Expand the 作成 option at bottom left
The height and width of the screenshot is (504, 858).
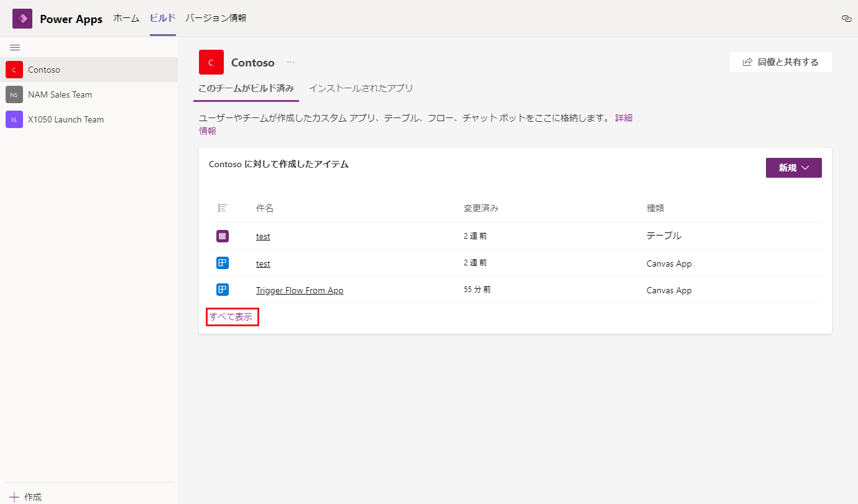tap(25, 497)
